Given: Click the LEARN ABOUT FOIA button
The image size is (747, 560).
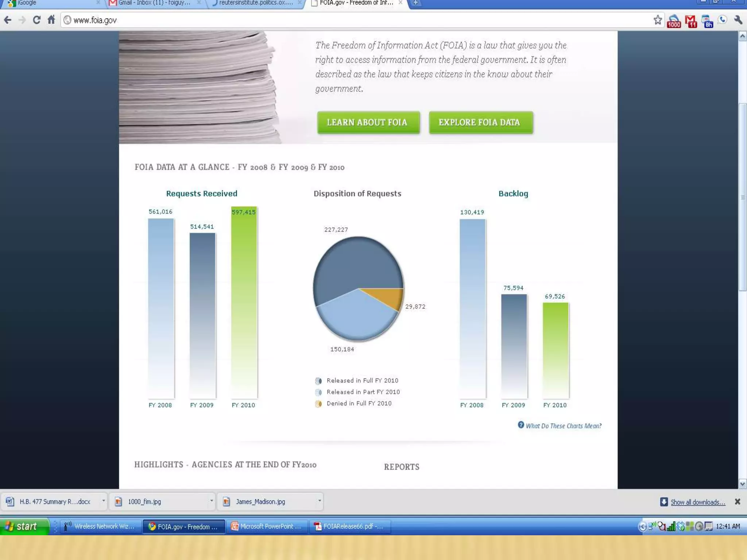Looking at the screenshot, I should (x=368, y=122).
